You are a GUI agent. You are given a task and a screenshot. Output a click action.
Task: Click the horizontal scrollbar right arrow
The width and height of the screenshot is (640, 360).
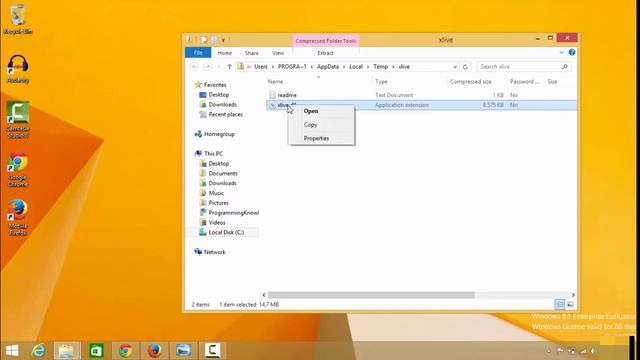pos(573,295)
